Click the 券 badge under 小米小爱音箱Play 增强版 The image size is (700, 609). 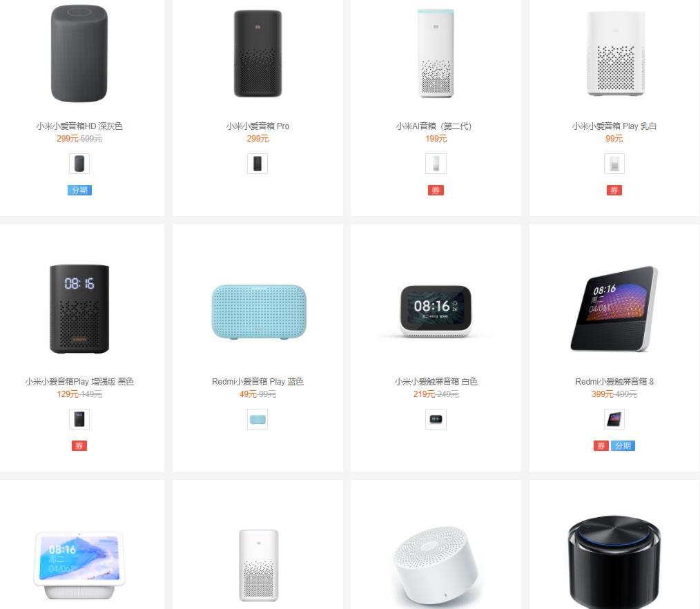point(79,445)
